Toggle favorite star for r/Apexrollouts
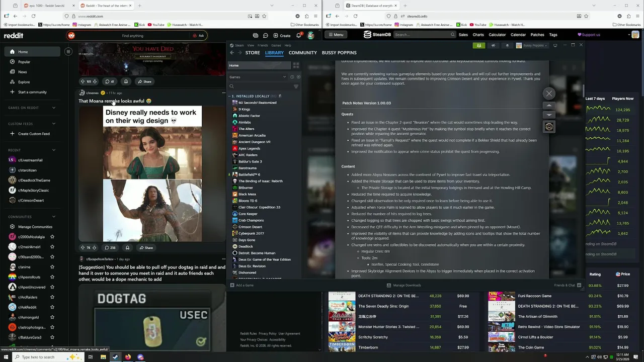The width and height of the screenshot is (644, 362). point(52,277)
